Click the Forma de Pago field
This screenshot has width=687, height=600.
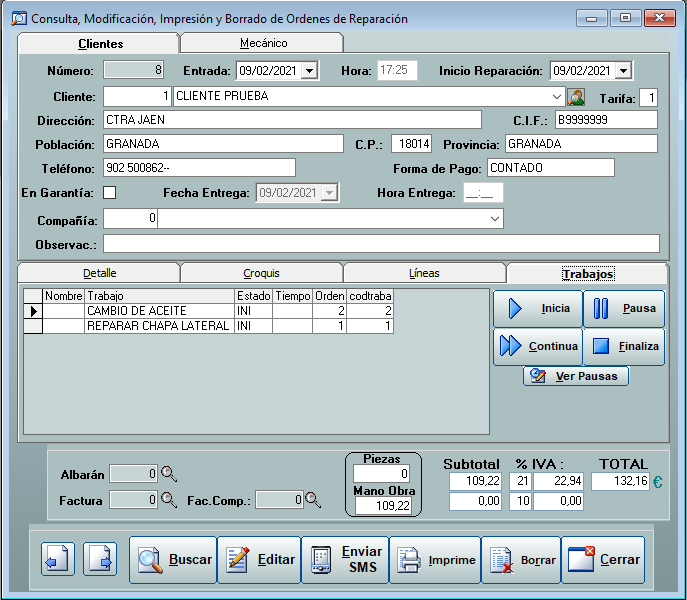[x=551, y=168]
